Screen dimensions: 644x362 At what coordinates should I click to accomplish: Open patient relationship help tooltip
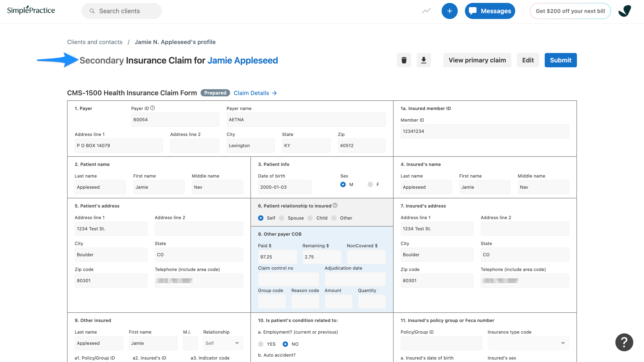point(335,205)
